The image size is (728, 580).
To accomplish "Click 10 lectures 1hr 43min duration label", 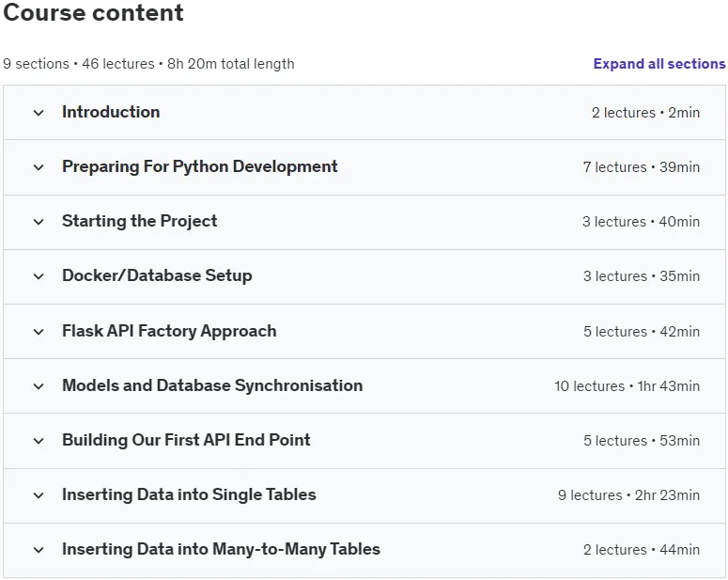I will coord(627,386).
